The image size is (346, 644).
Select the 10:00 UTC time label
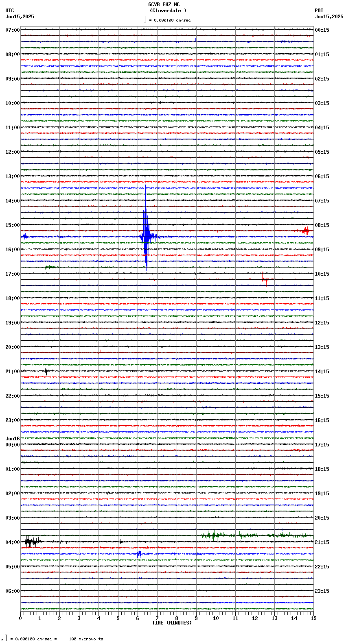[13, 103]
